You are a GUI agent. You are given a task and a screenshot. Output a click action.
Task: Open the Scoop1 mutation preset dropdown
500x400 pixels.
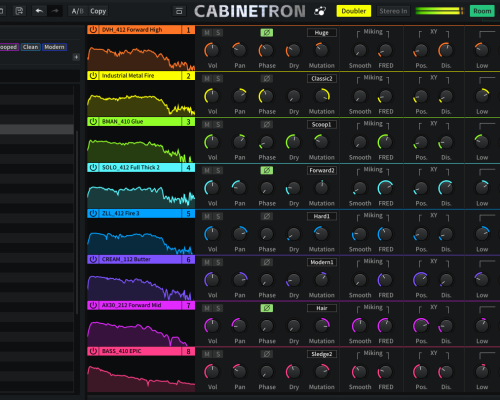[x=322, y=125]
